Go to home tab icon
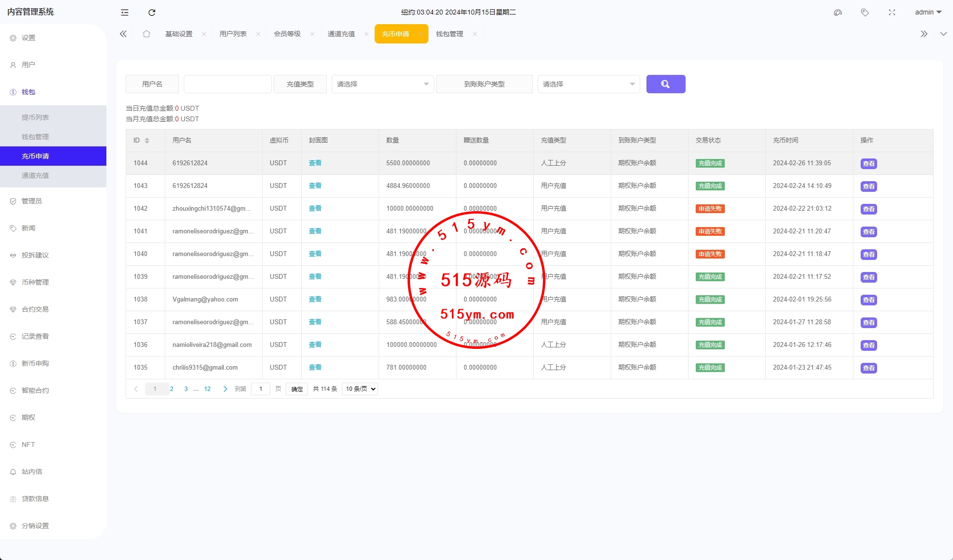 [x=147, y=34]
